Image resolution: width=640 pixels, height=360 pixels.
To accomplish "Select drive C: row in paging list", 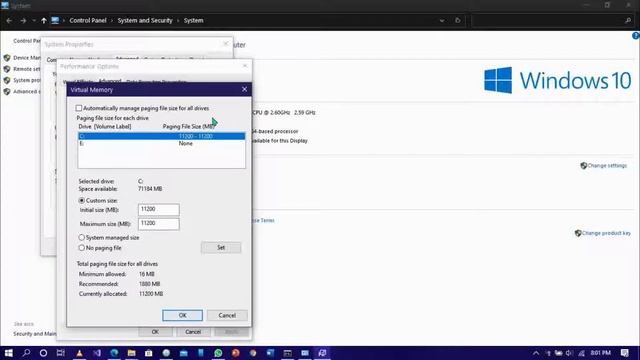I will (162, 136).
